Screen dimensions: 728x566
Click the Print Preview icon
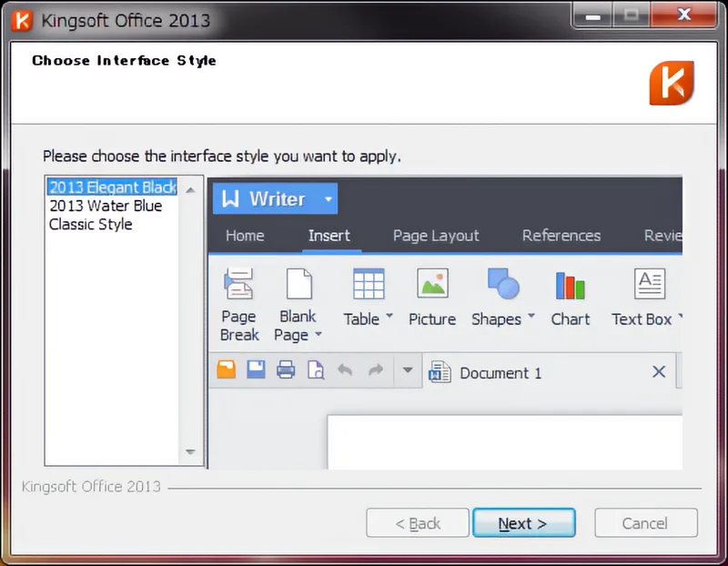[x=316, y=370]
